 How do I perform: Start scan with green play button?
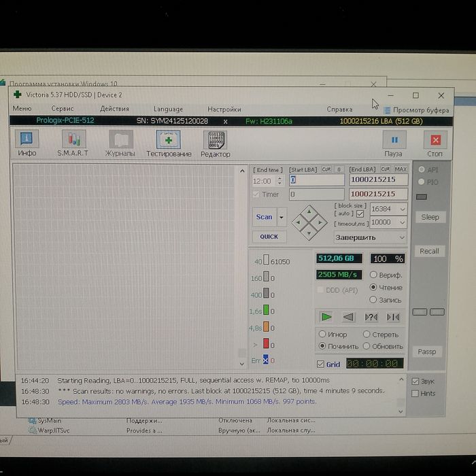(326, 317)
